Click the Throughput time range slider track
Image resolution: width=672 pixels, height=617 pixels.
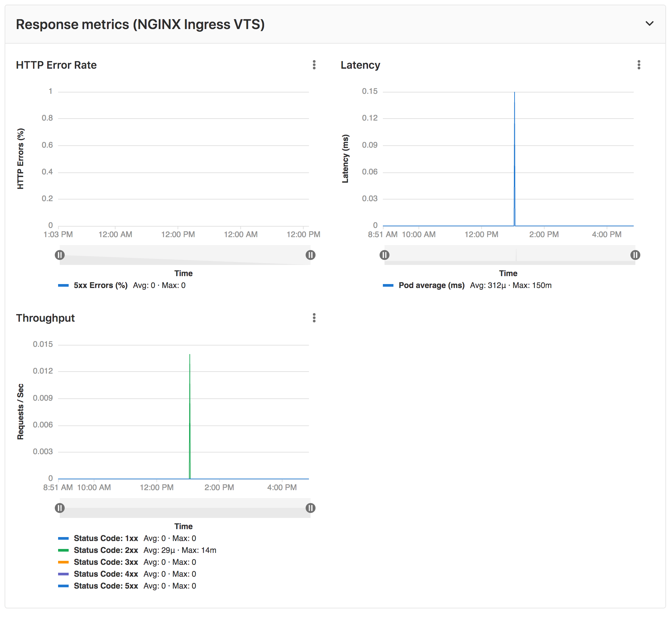coord(185,508)
